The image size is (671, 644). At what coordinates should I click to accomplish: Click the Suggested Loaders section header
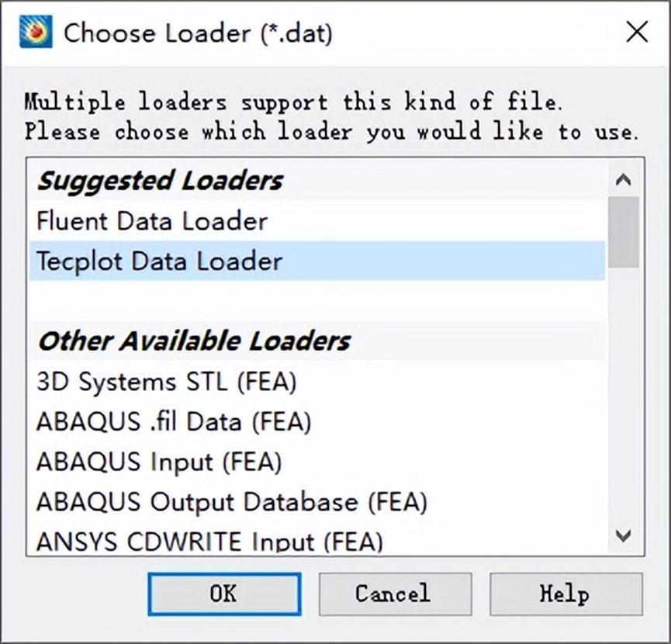(x=161, y=181)
